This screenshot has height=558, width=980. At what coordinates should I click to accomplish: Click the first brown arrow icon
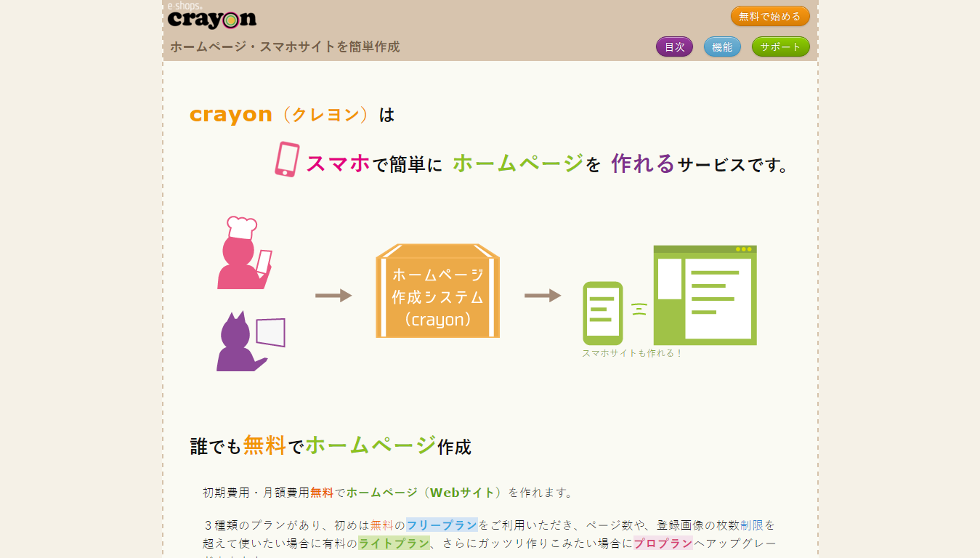point(333,295)
